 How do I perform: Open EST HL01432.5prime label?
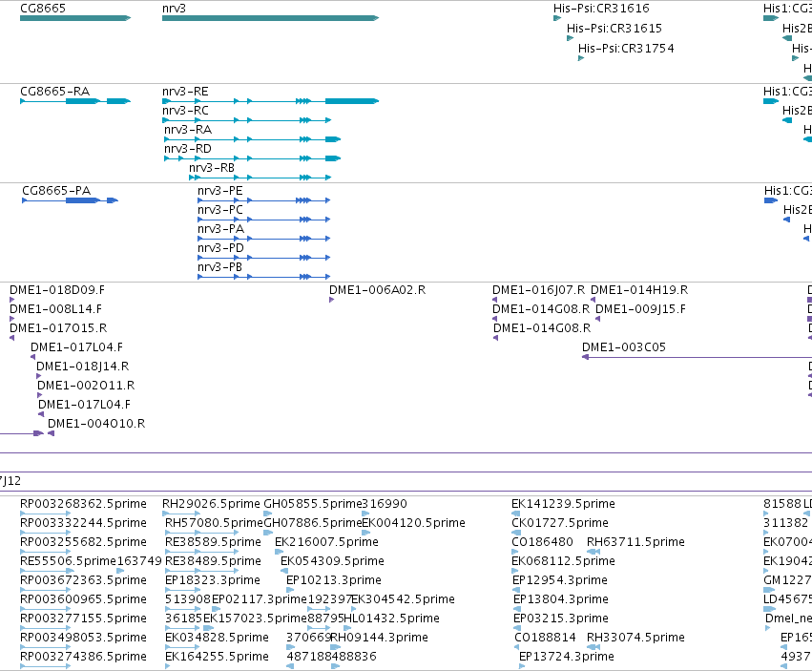[391, 619]
